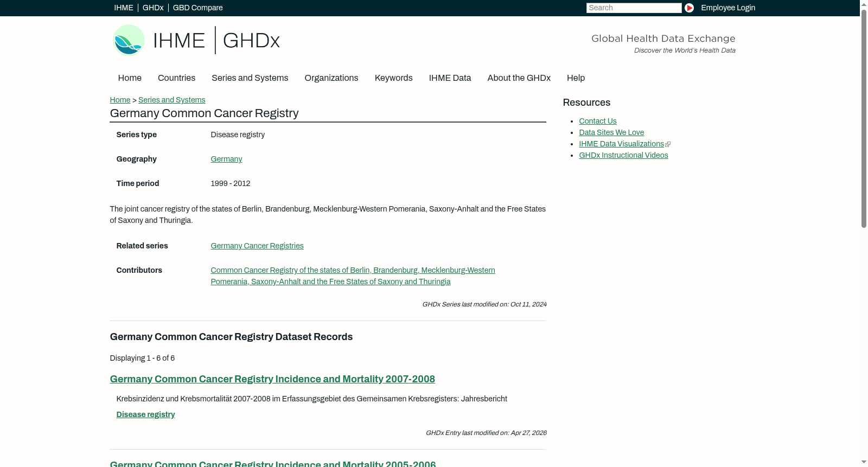The image size is (868, 467).
Task: Click the vertical page scrollbar thumb
Action: pyautogui.click(x=864, y=118)
